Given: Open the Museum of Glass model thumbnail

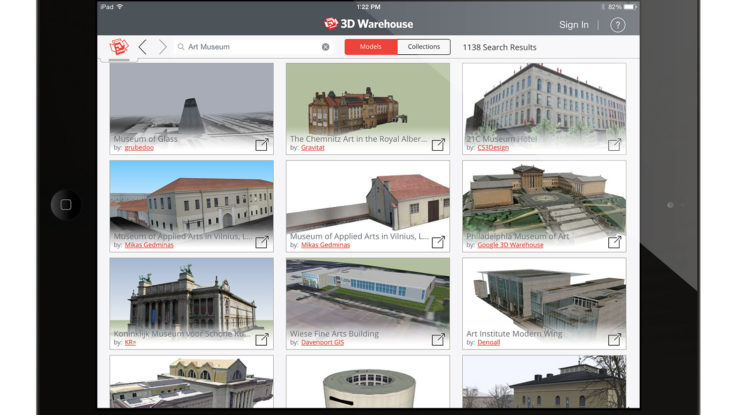Looking at the screenshot, I should (x=191, y=108).
